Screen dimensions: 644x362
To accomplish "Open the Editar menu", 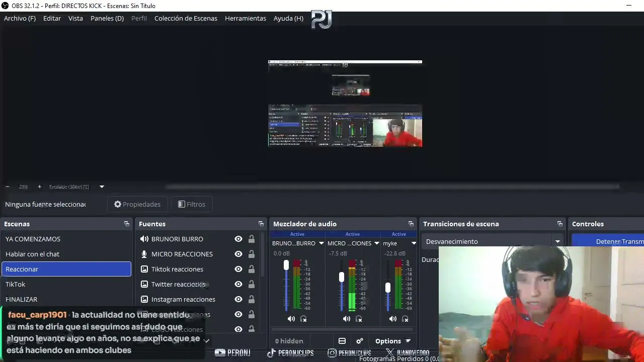I will [52, 18].
